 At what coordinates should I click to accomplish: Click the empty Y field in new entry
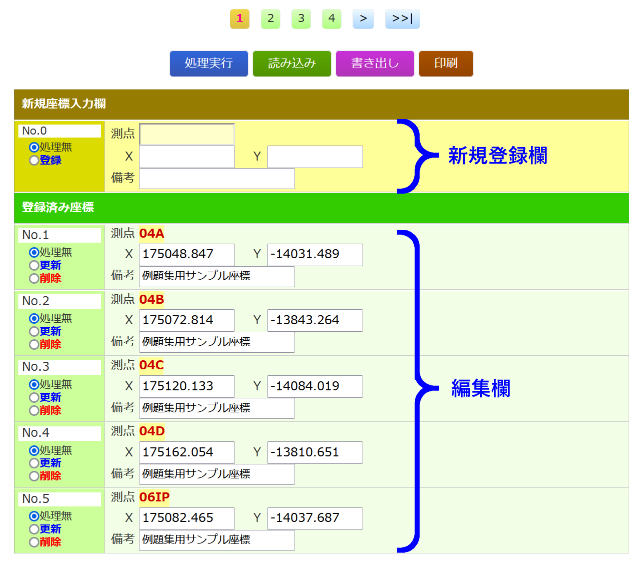(314, 156)
